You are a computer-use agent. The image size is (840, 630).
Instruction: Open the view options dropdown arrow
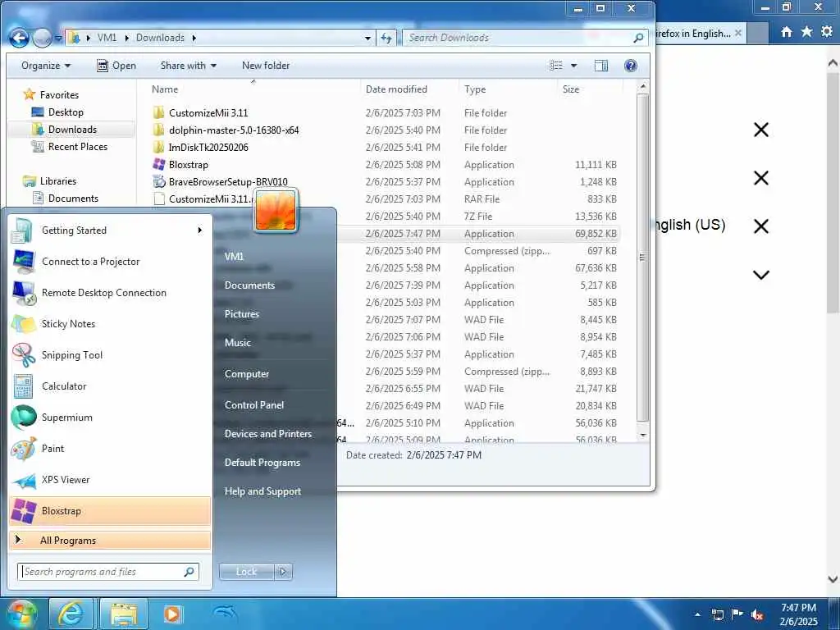click(x=573, y=66)
